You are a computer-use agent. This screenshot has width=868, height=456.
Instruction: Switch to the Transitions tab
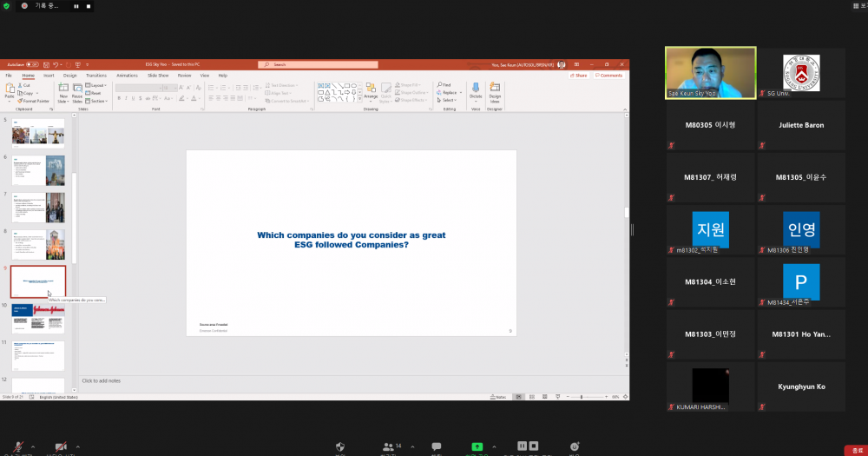pyautogui.click(x=96, y=76)
